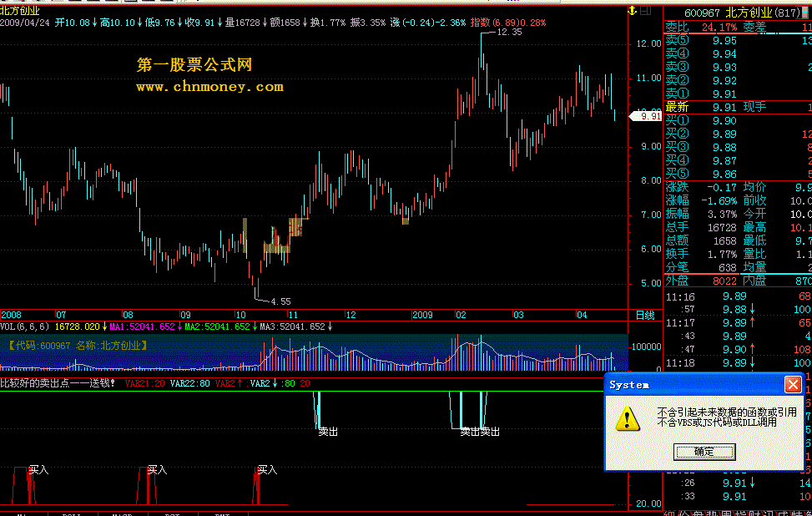Click the date 2009/04/24 in header
This screenshot has height=516, width=812.
tap(25, 23)
